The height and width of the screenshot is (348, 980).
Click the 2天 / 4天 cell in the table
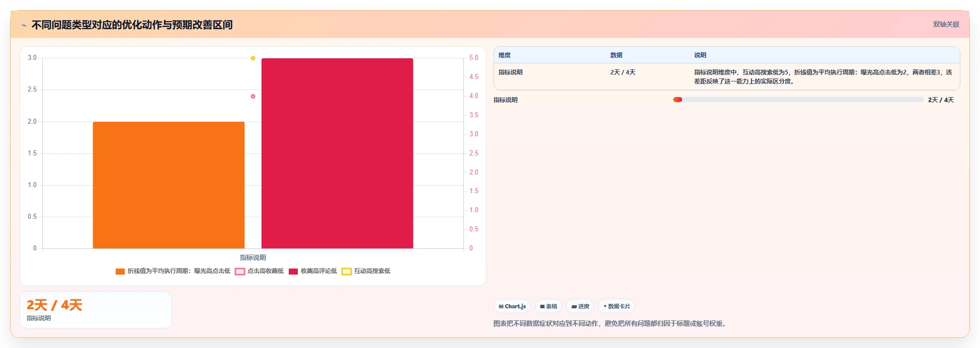tap(623, 72)
